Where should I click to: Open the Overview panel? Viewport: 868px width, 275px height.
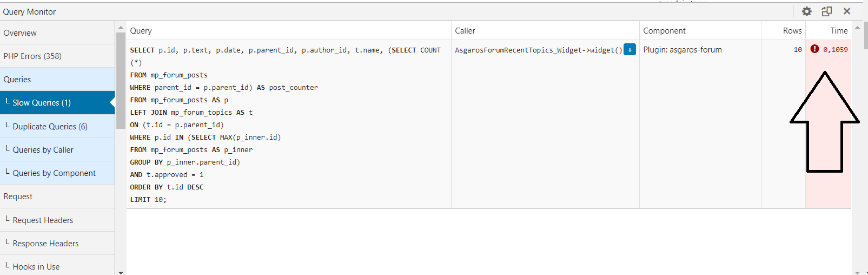[20, 33]
